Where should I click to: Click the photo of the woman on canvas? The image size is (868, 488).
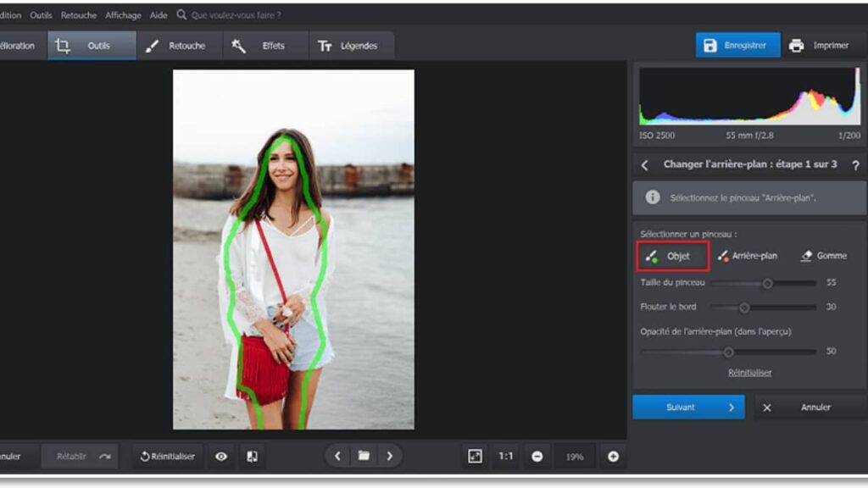point(293,249)
